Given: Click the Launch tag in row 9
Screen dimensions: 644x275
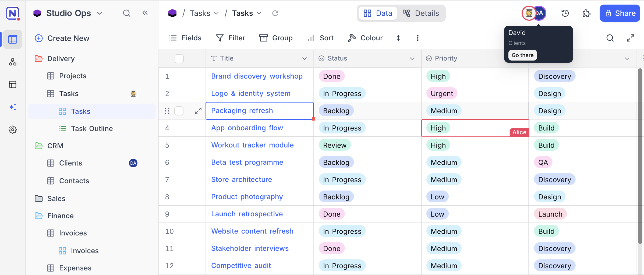Looking at the screenshot, I should click(x=550, y=214).
